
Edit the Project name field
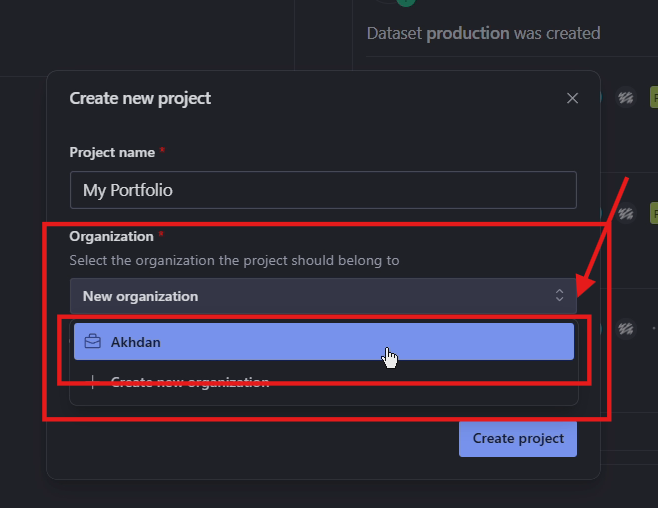pyautogui.click(x=323, y=190)
